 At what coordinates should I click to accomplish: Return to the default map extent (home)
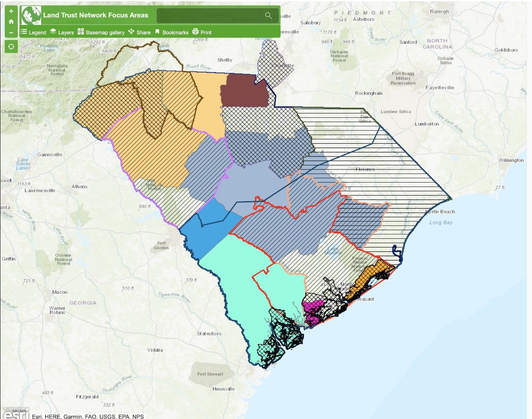tap(11, 22)
